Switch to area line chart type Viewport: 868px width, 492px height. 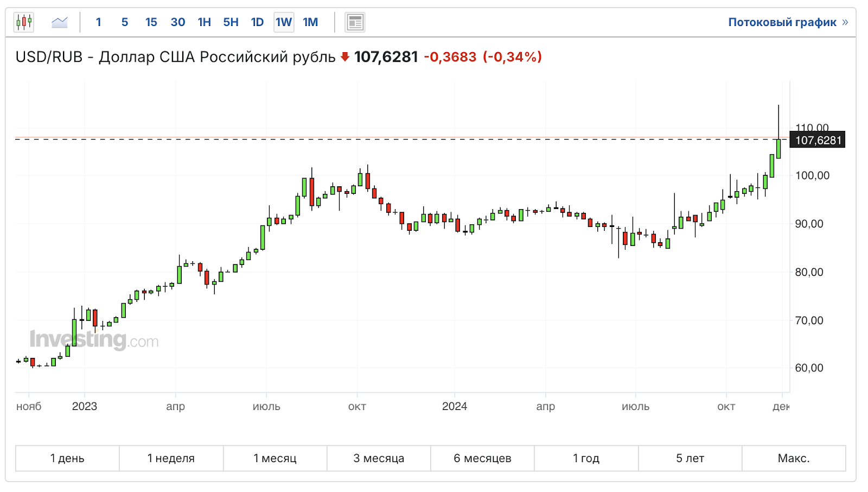pyautogui.click(x=59, y=22)
